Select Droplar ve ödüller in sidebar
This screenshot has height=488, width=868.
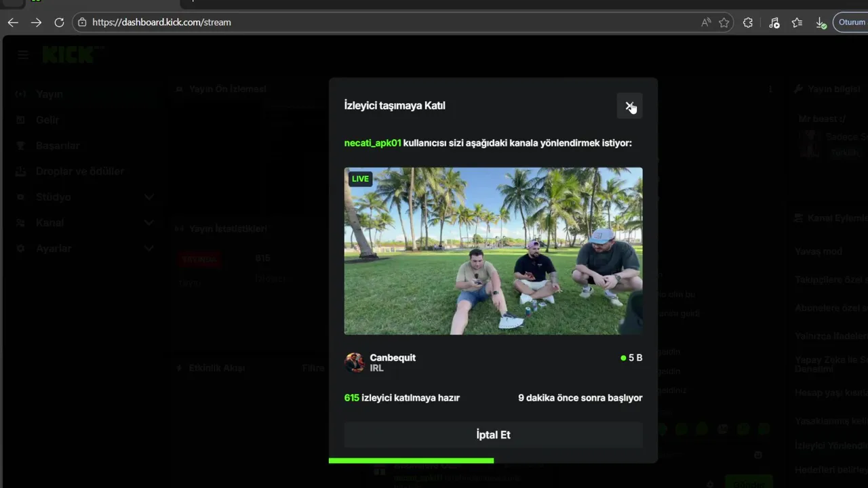80,171
